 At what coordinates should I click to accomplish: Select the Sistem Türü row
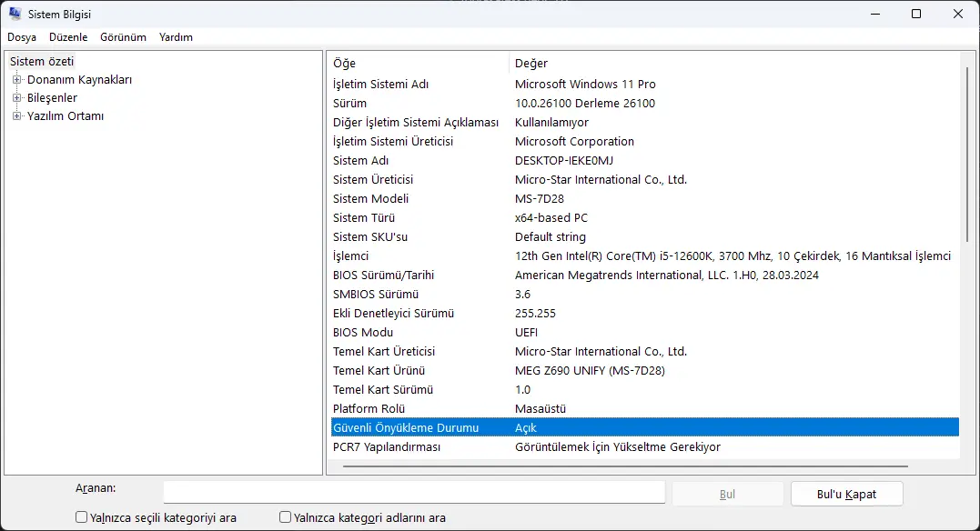pyautogui.click(x=645, y=217)
